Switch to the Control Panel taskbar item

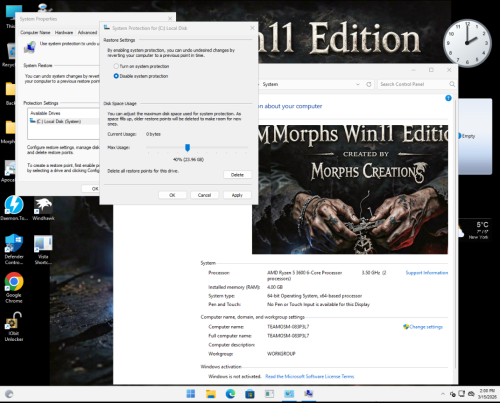click(289, 394)
